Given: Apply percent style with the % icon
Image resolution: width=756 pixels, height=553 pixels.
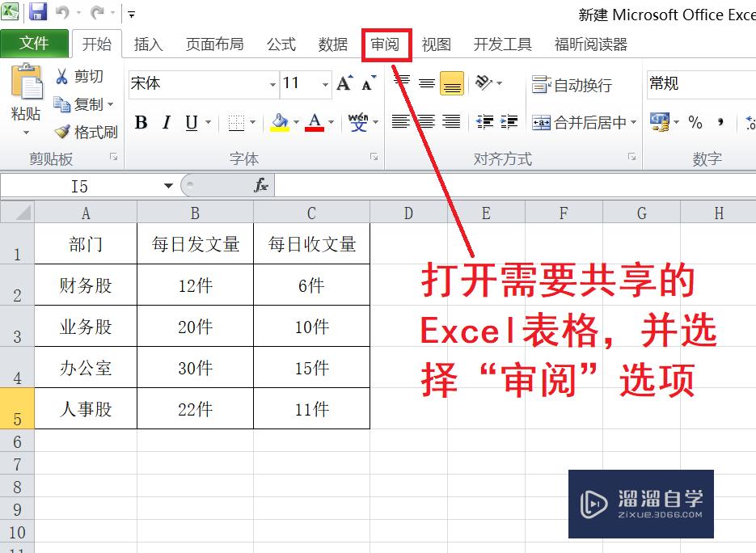Looking at the screenshot, I should pos(695,123).
